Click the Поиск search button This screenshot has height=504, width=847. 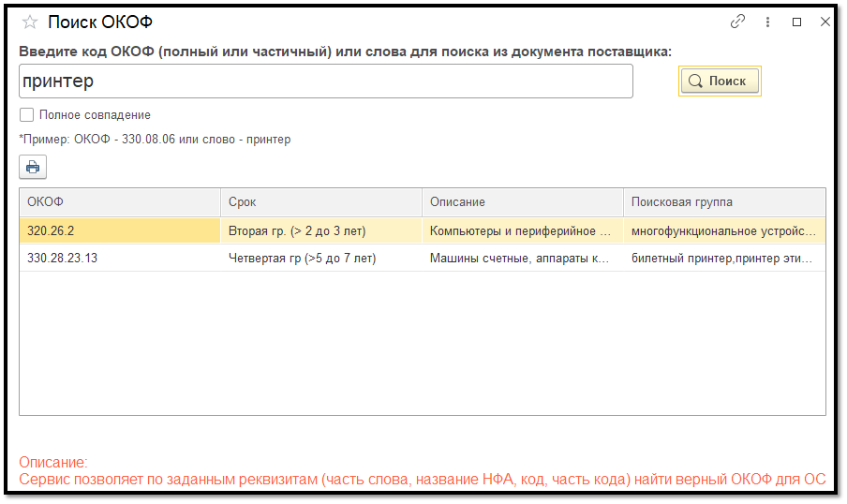[720, 81]
